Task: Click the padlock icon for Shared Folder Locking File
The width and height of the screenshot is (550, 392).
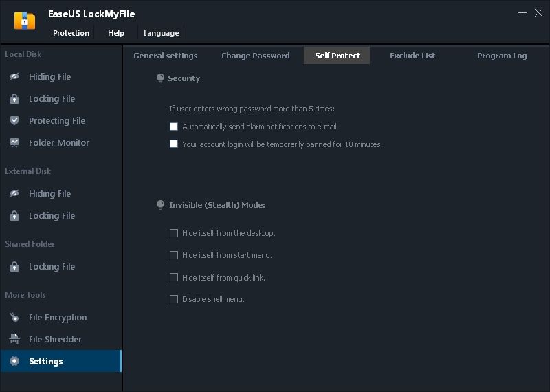Action: coord(14,267)
